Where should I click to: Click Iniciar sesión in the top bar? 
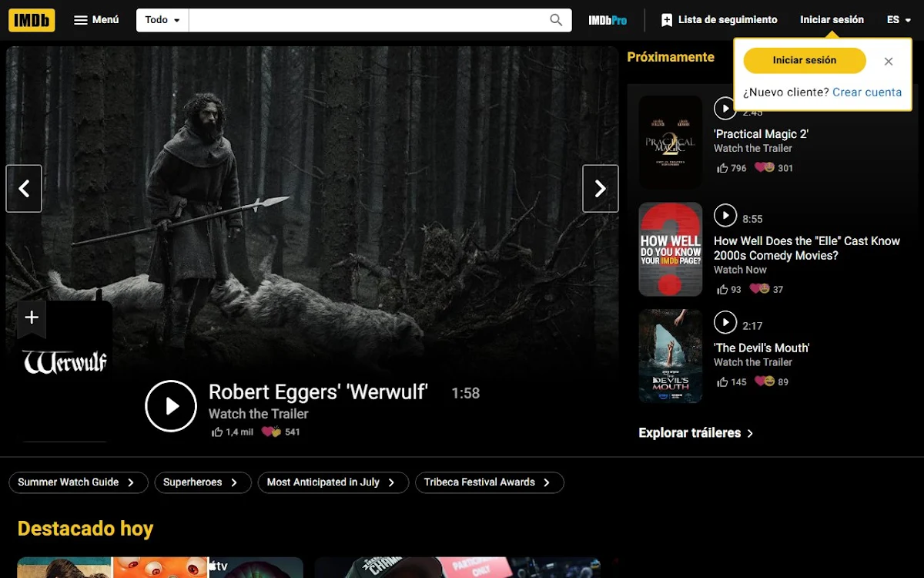832,20
